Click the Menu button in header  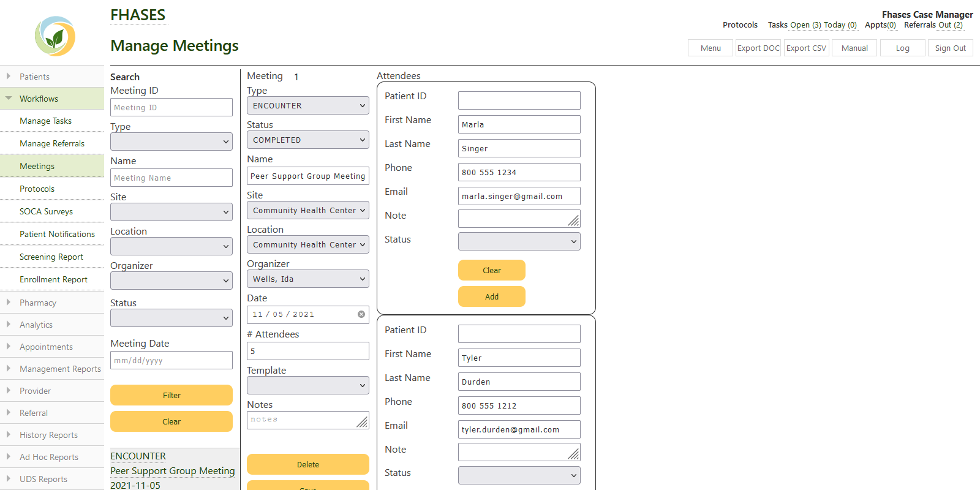710,48
